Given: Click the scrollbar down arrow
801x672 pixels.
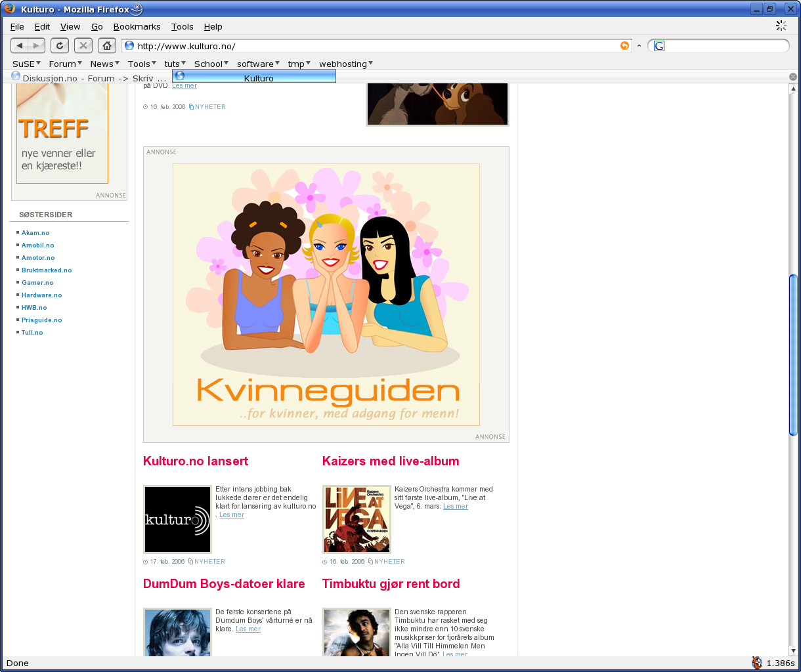Looking at the screenshot, I should (793, 651).
